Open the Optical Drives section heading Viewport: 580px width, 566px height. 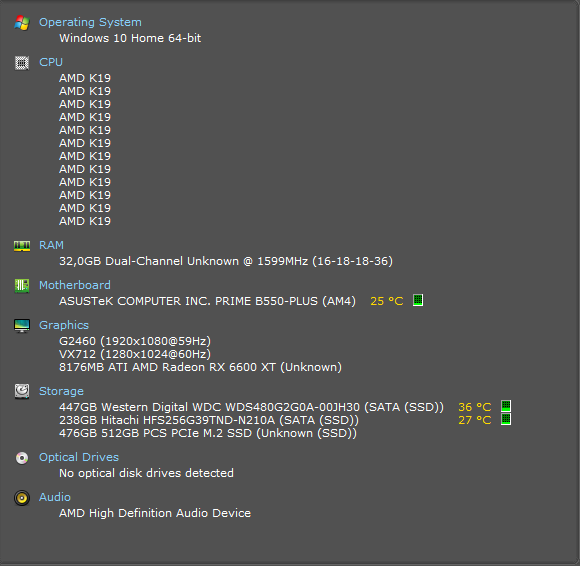pyautogui.click(x=79, y=457)
